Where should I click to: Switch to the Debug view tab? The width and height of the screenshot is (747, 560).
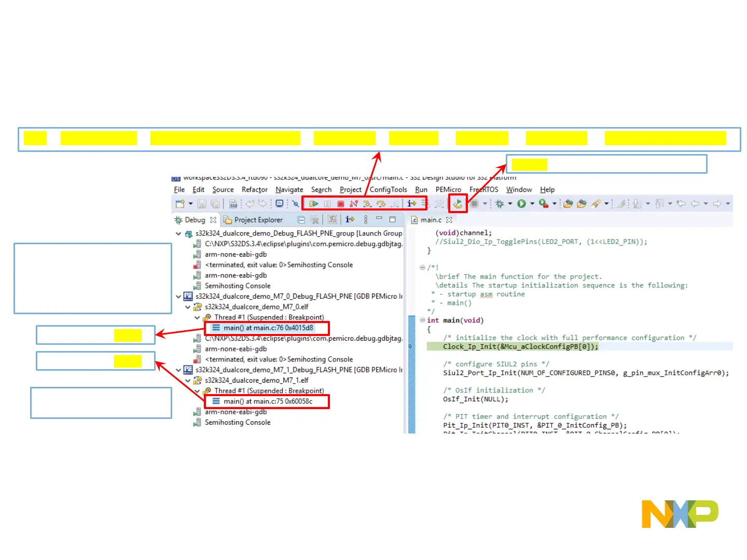195,220
